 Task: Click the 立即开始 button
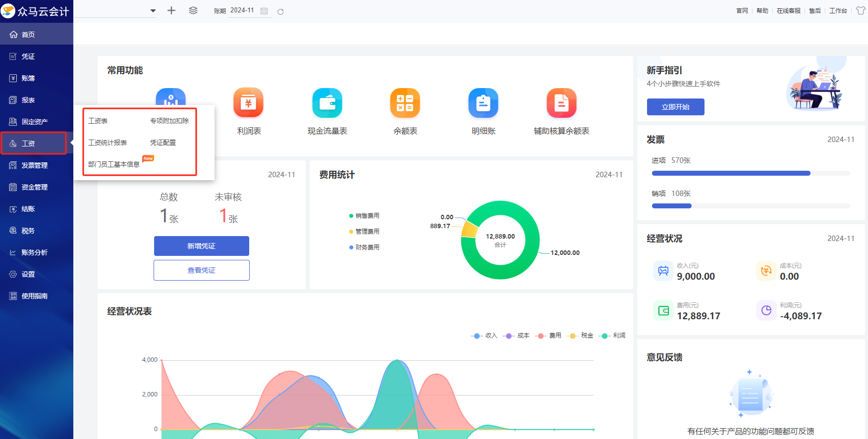click(676, 107)
